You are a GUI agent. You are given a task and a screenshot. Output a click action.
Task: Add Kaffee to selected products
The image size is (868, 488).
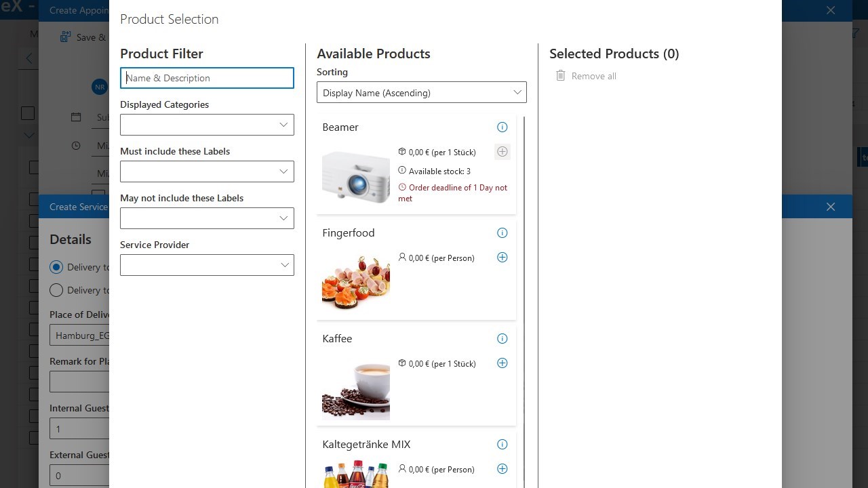(x=502, y=363)
